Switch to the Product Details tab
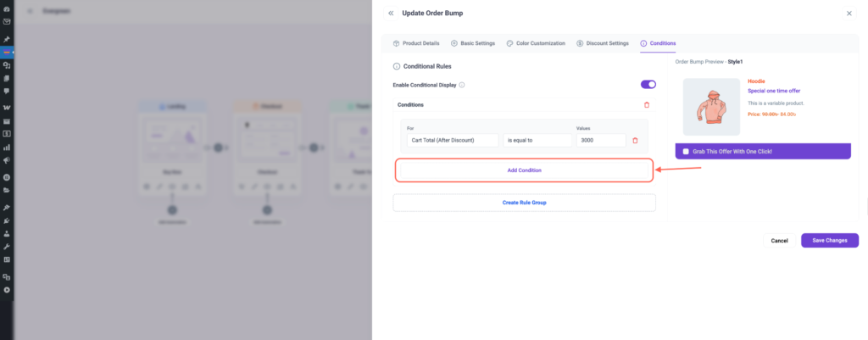This screenshot has width=868, height=340. (416, 43)
